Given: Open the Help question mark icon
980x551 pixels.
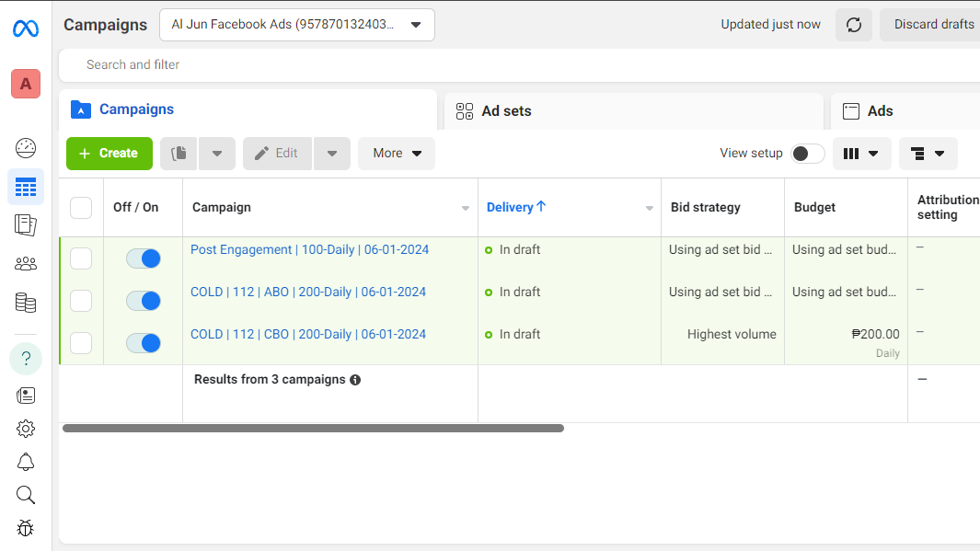Looking at the screenshot, I should click(26, 358).
